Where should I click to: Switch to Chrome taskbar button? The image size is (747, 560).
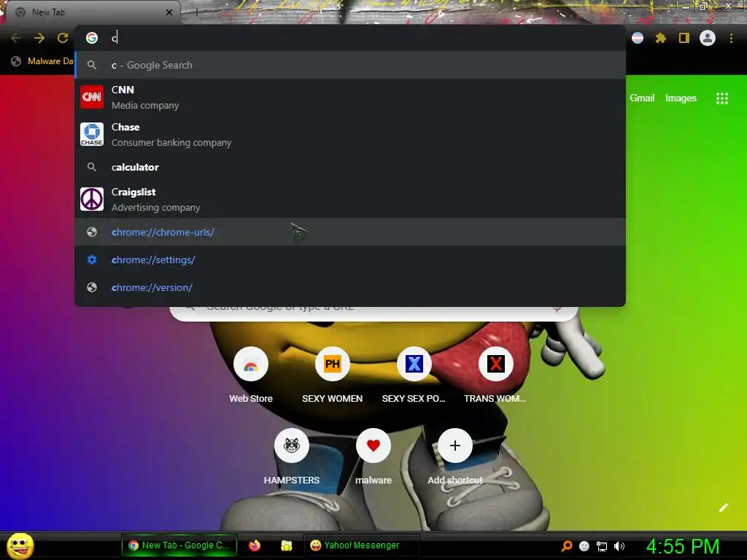[x=179, y=545]
